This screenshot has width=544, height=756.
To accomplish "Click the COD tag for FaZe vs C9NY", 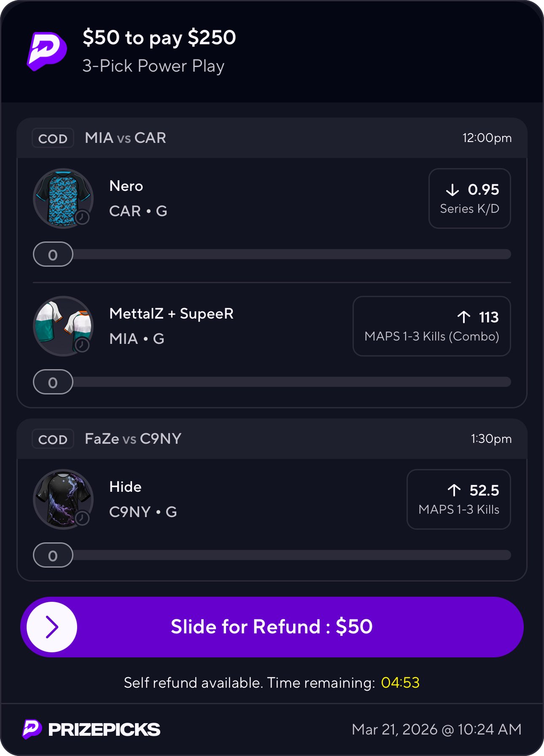I will (53, 439).
